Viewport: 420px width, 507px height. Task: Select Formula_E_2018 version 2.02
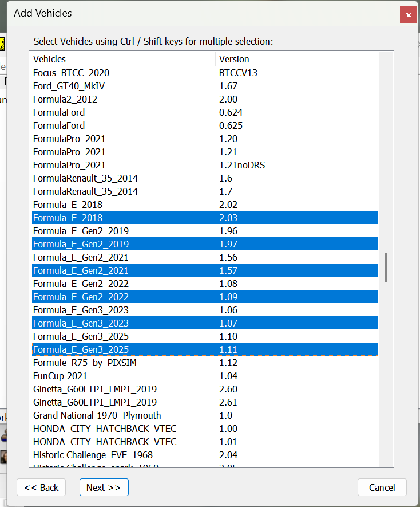205,205
